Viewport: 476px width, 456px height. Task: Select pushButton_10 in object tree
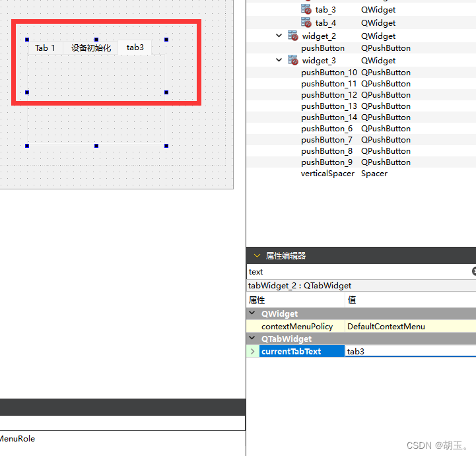(329, 73)
